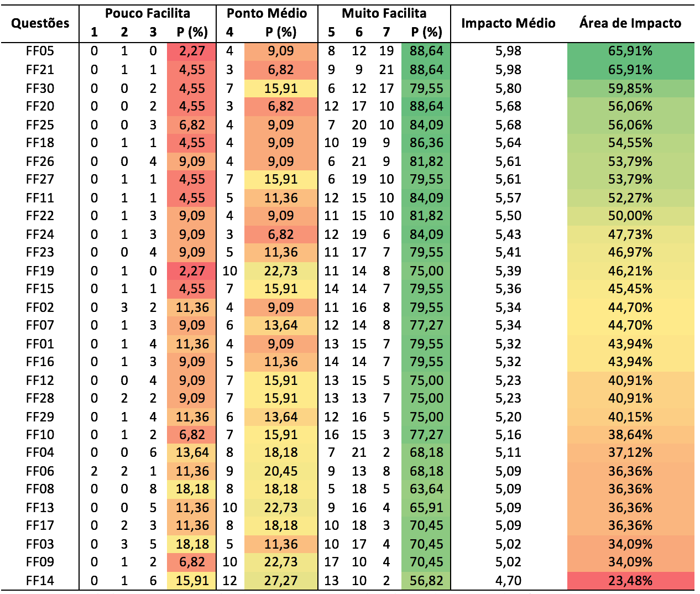Click the 4,70 Impacto Médio value
Viewport: 700px width, 594px height.
(508, 581)
